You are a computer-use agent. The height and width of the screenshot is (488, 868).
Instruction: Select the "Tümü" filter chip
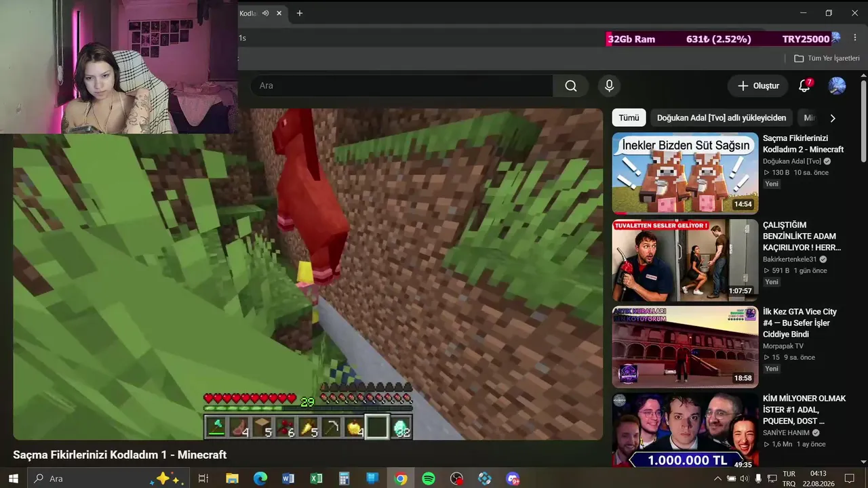pyautogui.click(x=629, y=118)
